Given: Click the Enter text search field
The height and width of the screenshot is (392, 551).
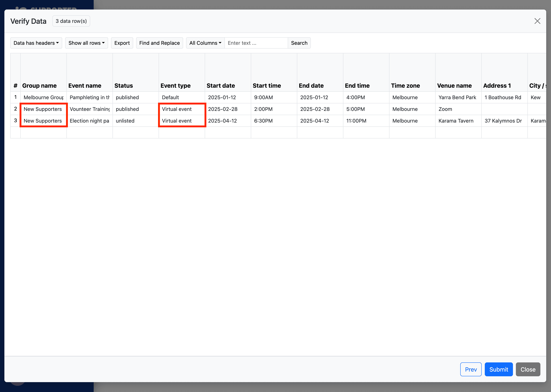Looking at the screenshot, I should (x=256, y=43).
